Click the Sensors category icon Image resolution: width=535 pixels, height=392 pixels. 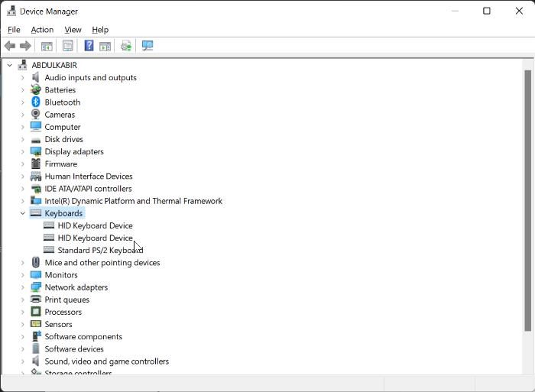point(36,324)
